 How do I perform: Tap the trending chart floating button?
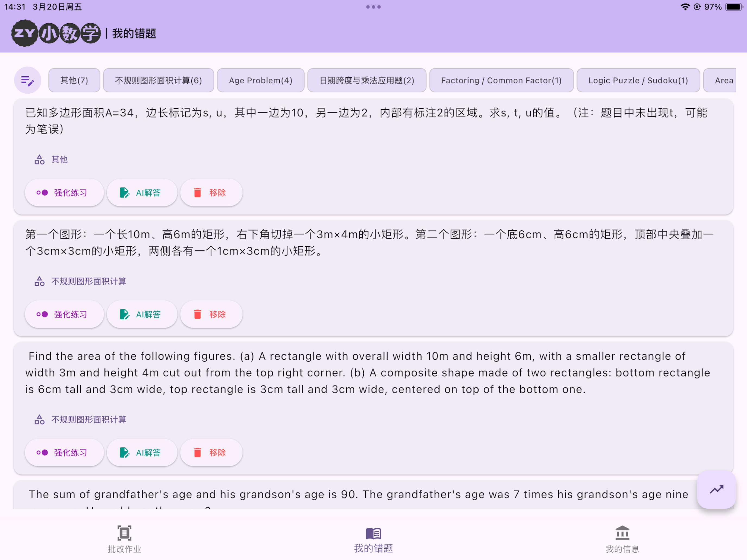(716, 489)
